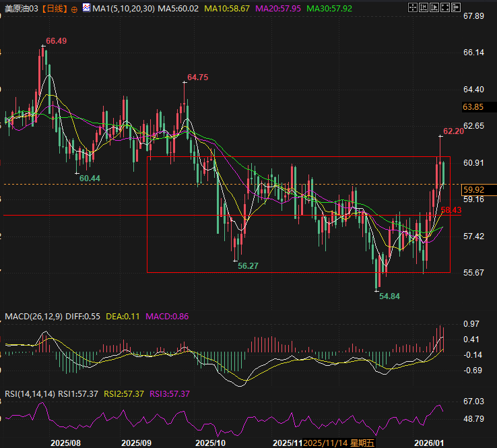This screenshot has height=448, width=497.
Task: Click the 67.89 price axis value
Action: (x=473, y=16)
